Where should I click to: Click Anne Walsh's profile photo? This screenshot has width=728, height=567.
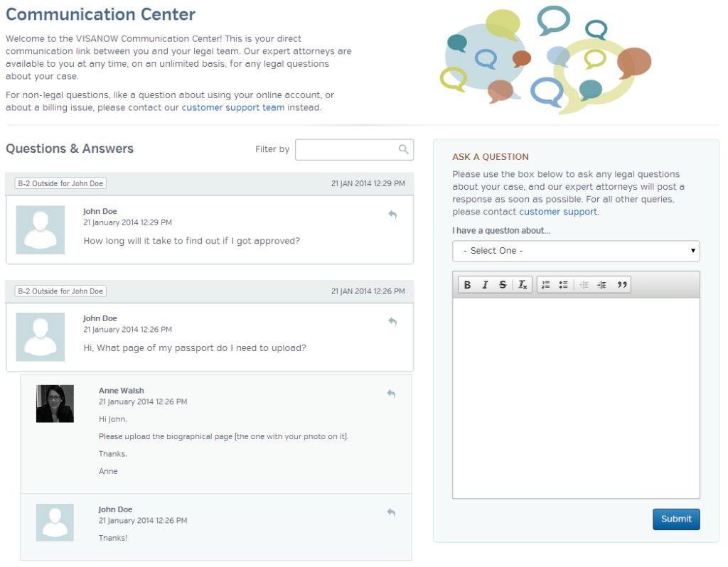click(55, 404)
